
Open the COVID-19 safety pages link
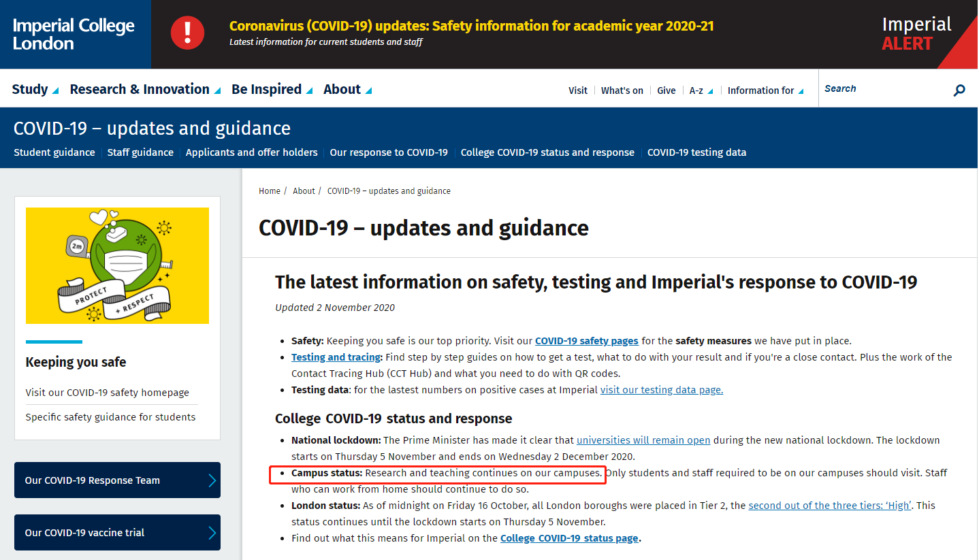(x=587, y=341)
